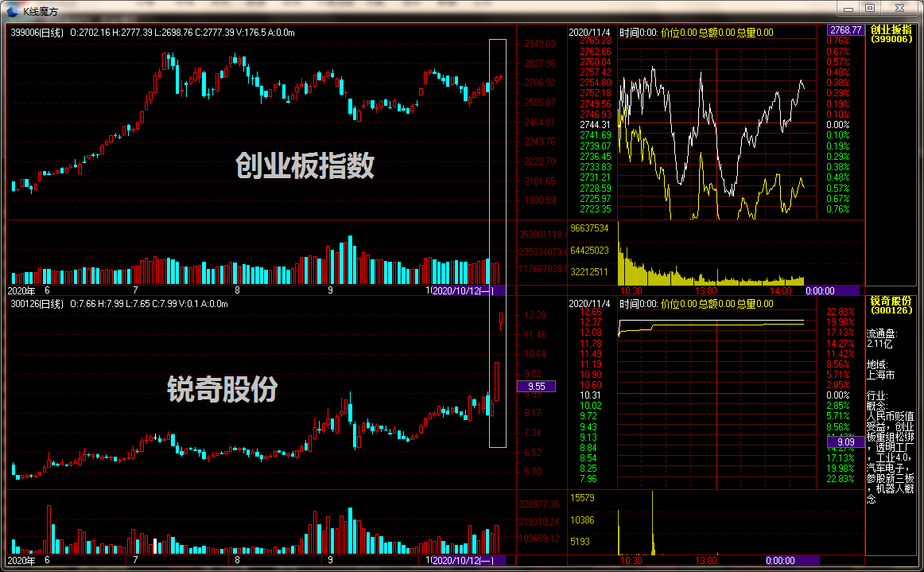
Task: Click the 锐奇股份 watermark on the K-line chart
Action: point(223,389)
